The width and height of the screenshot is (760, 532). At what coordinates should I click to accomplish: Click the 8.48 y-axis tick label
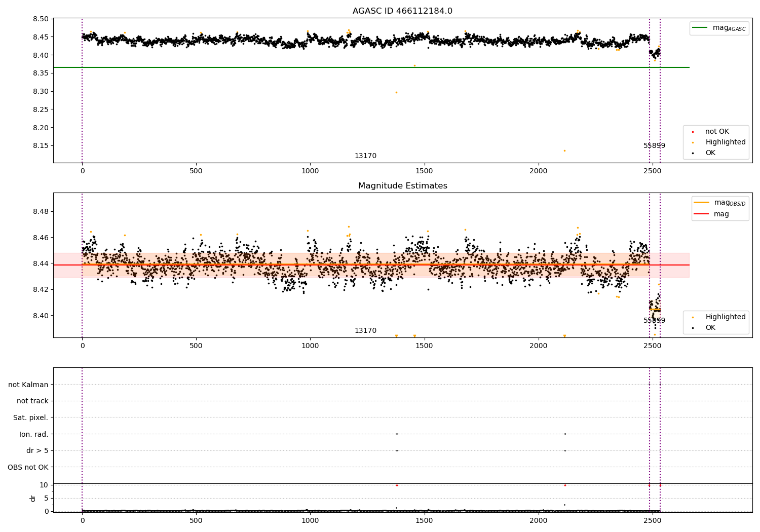pos(41,212)
